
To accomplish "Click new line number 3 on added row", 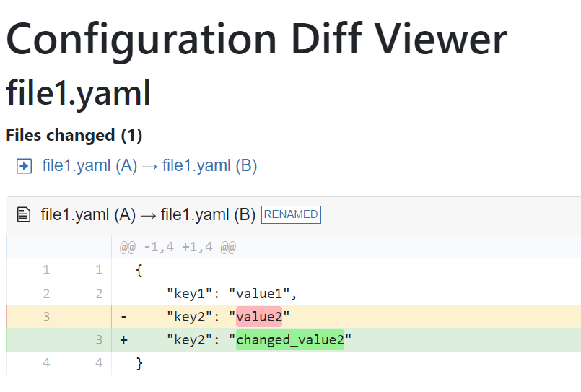I will (99, 340).
